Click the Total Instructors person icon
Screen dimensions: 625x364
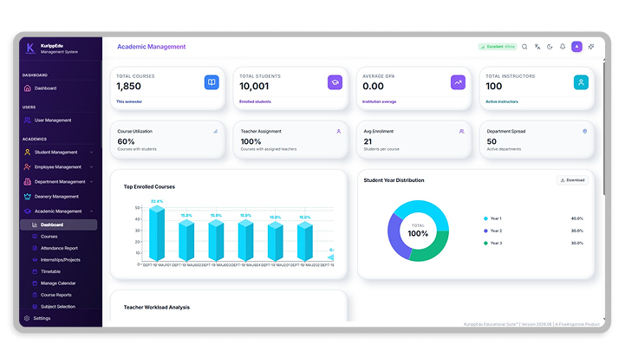[581, 82]
